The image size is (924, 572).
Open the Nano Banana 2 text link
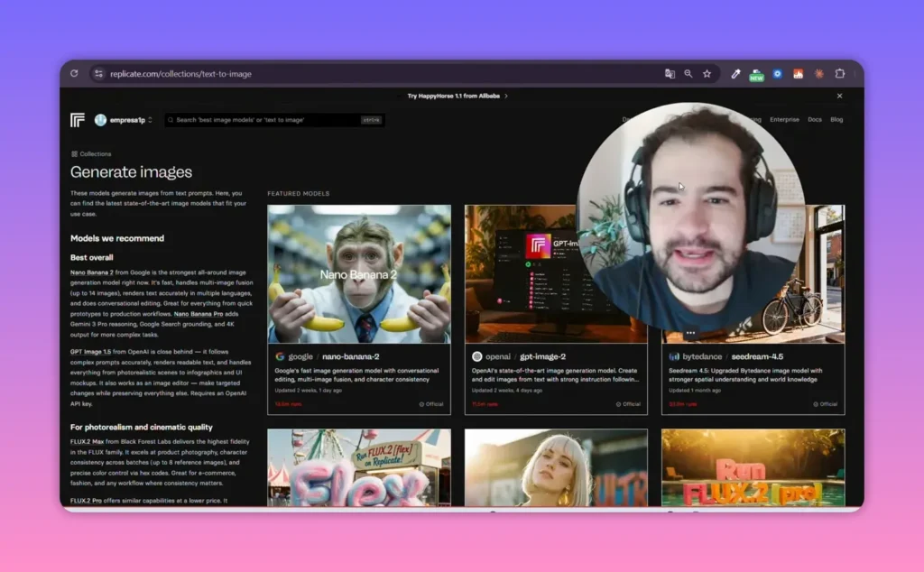(91, 272)
